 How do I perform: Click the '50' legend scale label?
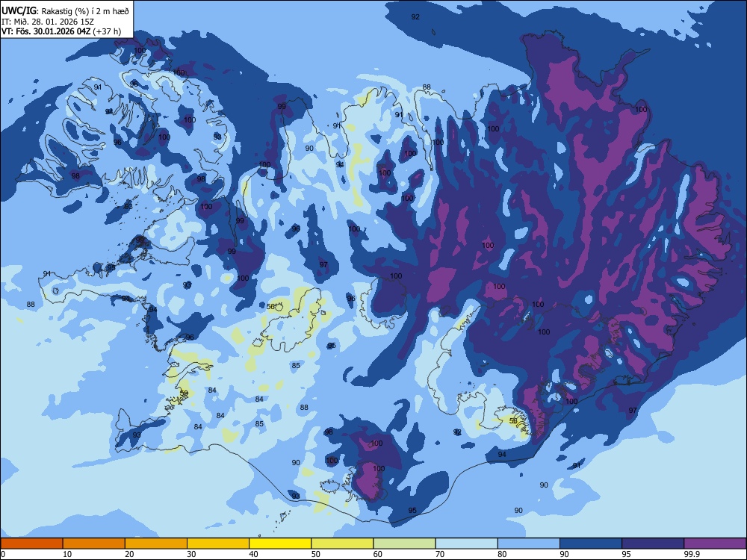point(315,554)
